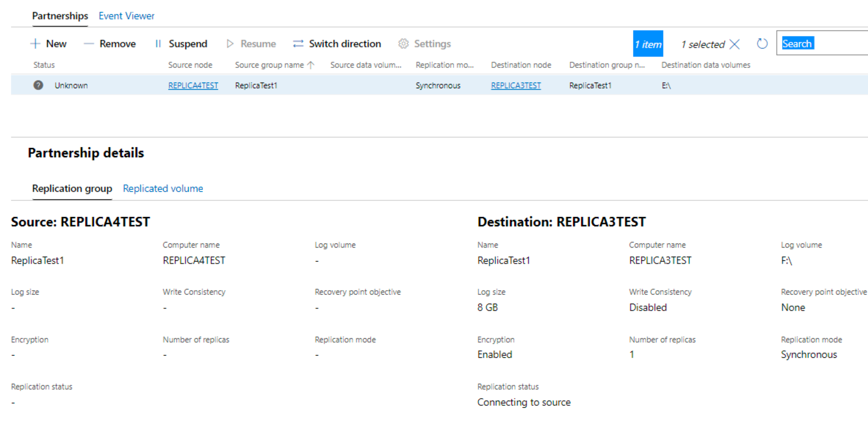Click the Suspend pause icon
Image resolution: width=868 pixels, height=444 pixels.
click(158, 44)
